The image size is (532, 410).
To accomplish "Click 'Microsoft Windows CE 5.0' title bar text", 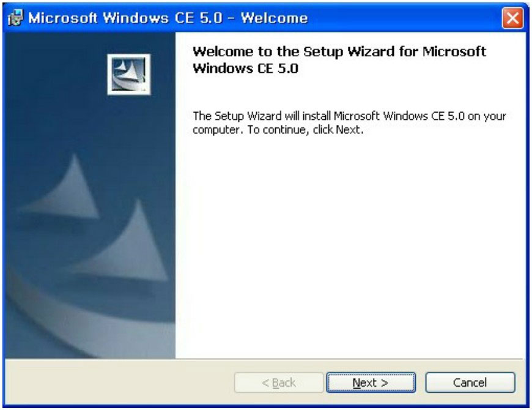I will tap(125, 18).
